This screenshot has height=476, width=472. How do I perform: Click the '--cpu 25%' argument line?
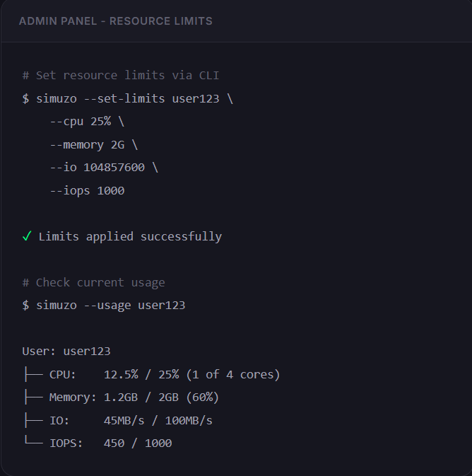87,122
